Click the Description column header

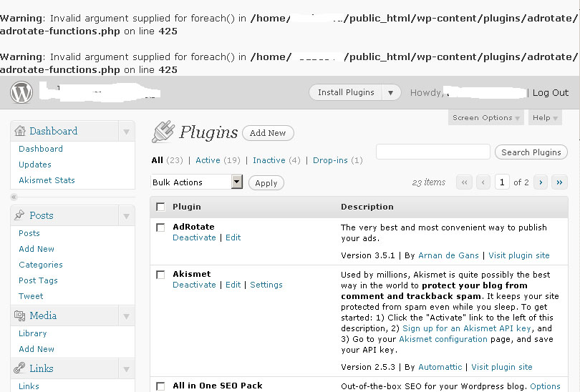coord(367,207)
